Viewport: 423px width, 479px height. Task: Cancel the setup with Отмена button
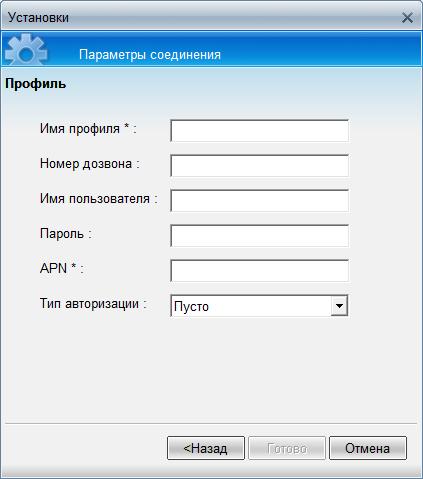[368, 448]
